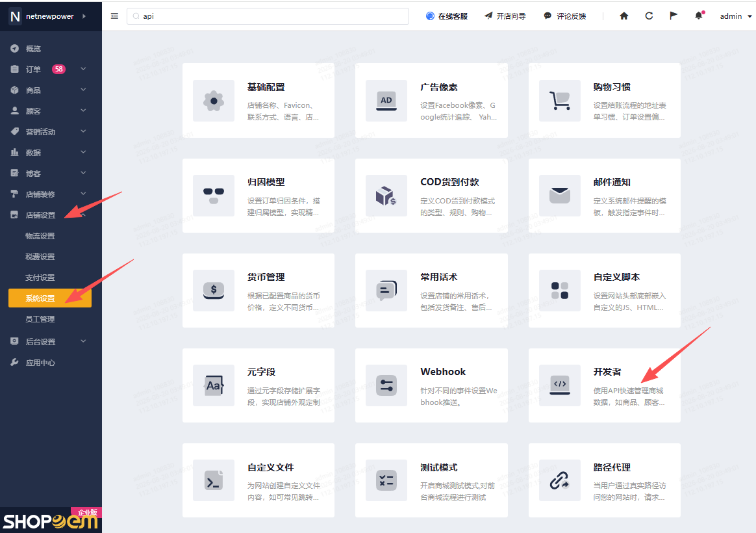The width and height of the screenshot is (756, 533).
Task: Expand the 商品 sidebar menu chevron
Action: click(x=83, y=90)
